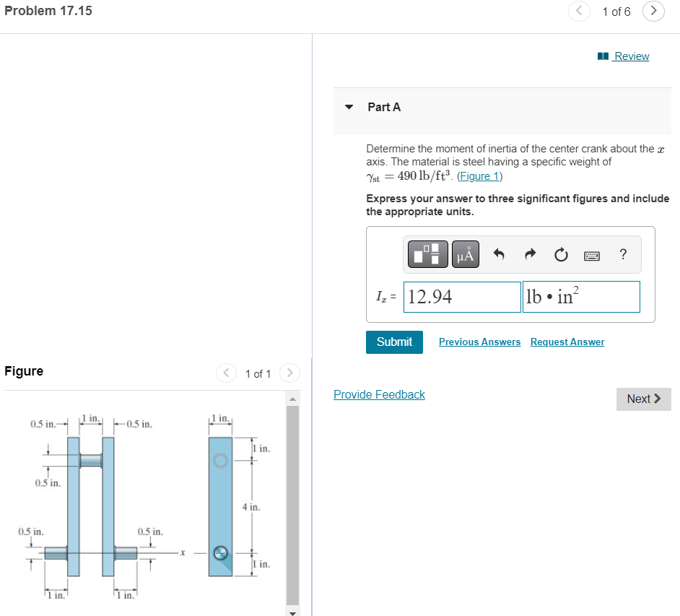Select the Ix answer input field

462,296
